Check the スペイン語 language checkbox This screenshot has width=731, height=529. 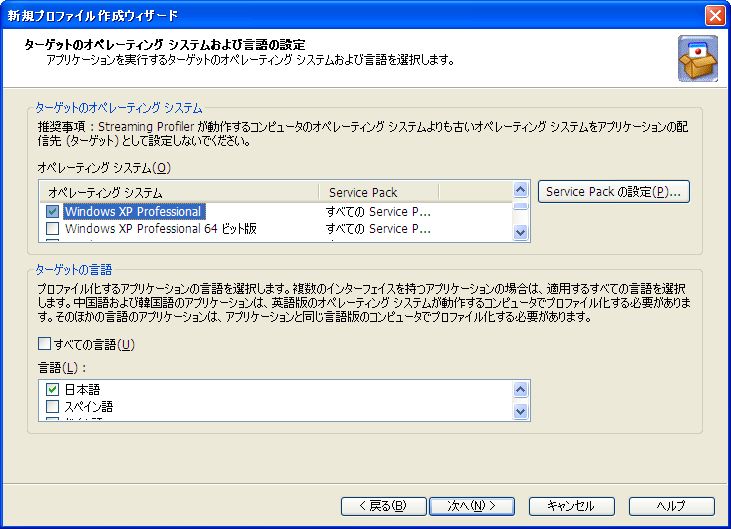click(53, 406)
